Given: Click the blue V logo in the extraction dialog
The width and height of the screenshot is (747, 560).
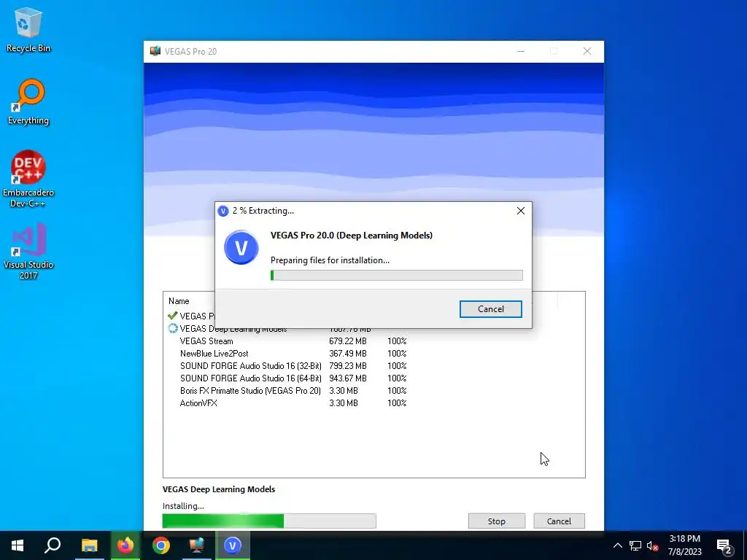Looking at the screenshot, I should coord(241,248).
